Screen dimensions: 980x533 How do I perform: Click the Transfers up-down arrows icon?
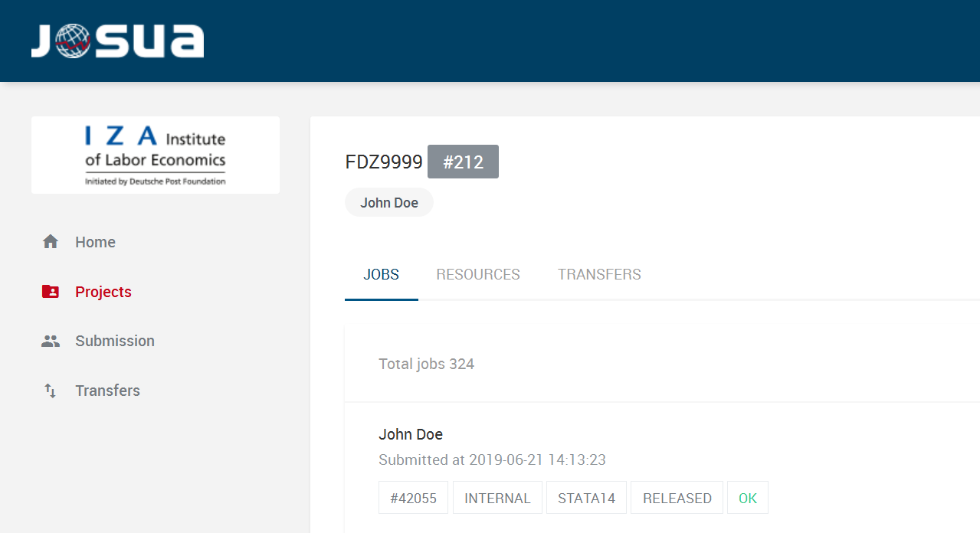click(x=50, y=391)
